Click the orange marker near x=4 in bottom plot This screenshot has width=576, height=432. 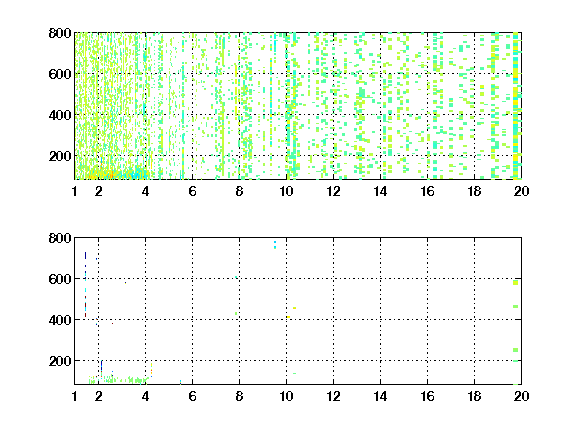[x=151, y=370]
